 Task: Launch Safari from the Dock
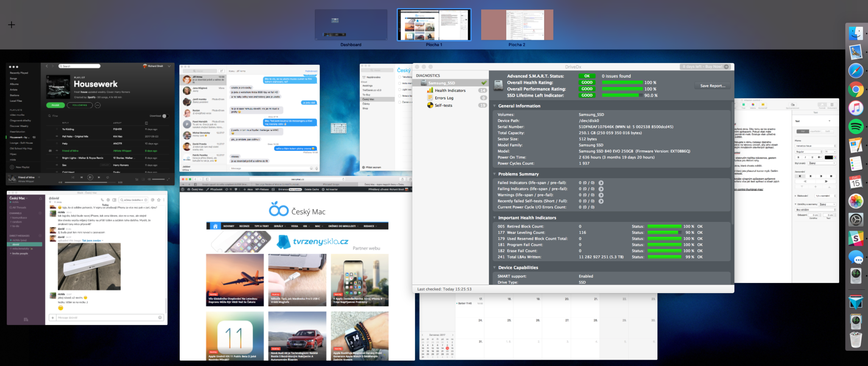point(856,71)
